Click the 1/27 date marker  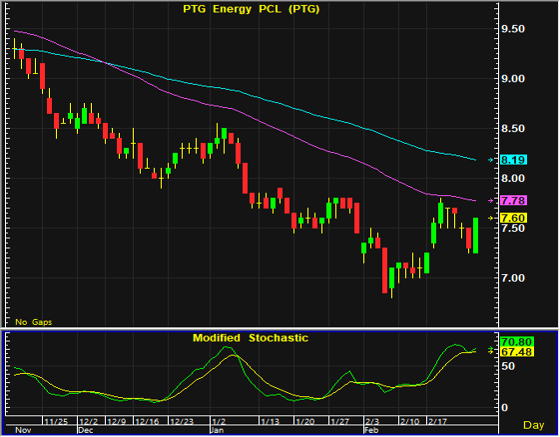click(340, 421)
